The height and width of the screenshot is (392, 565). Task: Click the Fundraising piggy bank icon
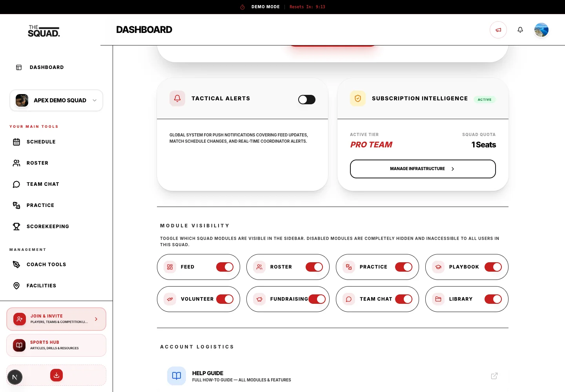coord(259,299)
